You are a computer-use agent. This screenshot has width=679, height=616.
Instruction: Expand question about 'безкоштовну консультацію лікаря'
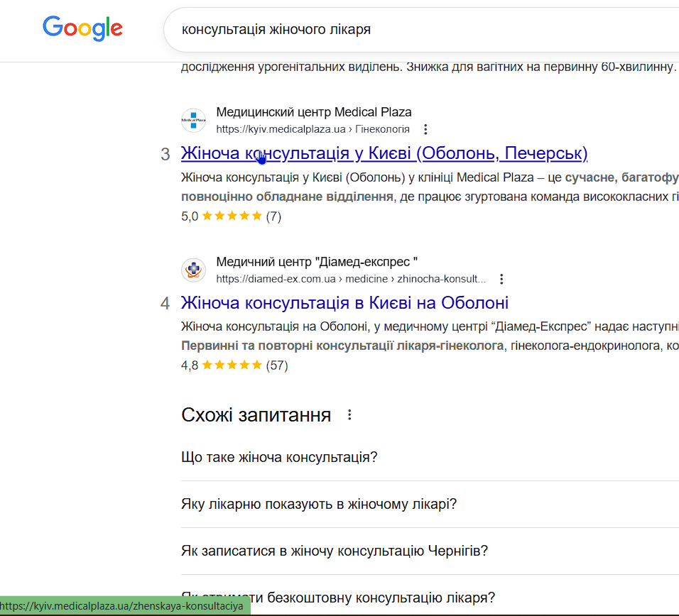pyautogui.click(x=430, y=598)
